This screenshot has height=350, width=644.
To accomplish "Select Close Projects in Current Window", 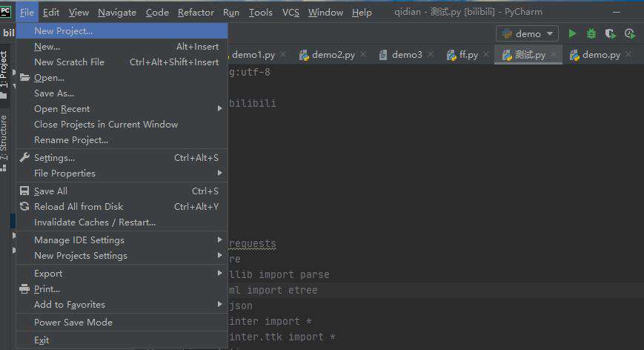I will 122,125.
